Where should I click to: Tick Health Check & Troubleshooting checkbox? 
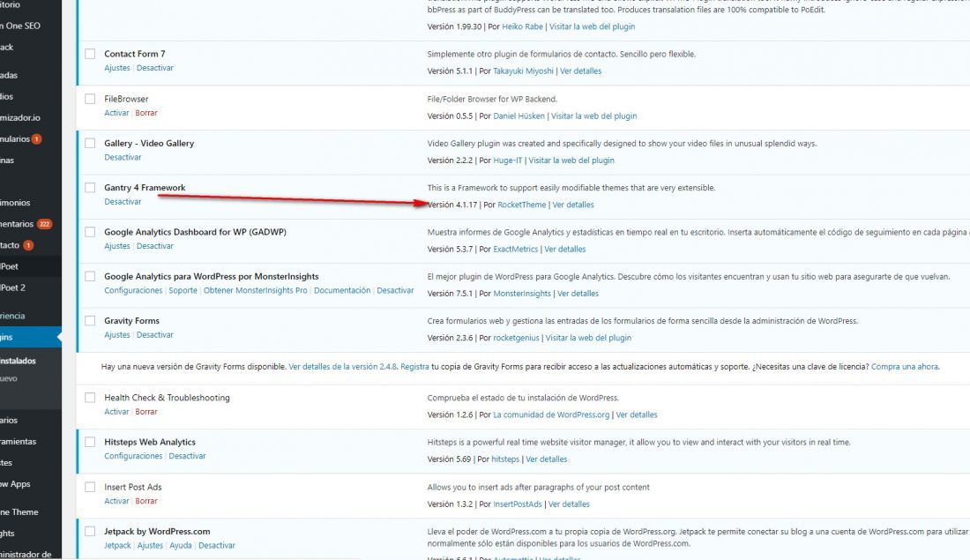point(90,398)
